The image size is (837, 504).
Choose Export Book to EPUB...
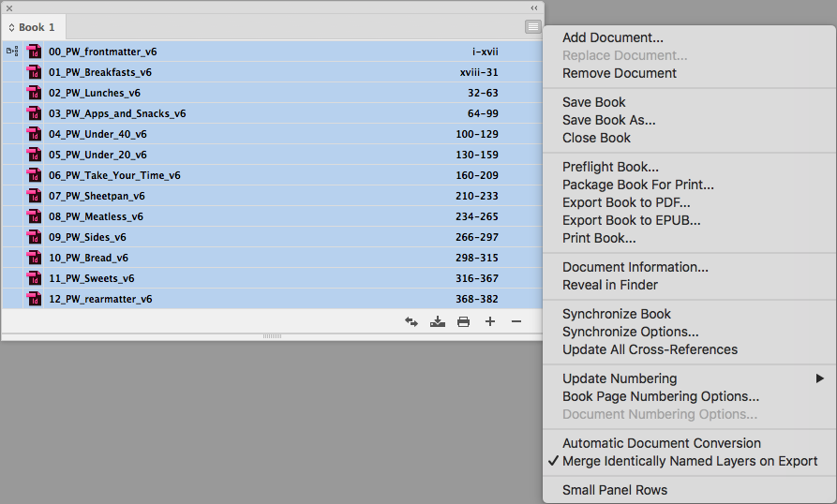pos(631,220)
